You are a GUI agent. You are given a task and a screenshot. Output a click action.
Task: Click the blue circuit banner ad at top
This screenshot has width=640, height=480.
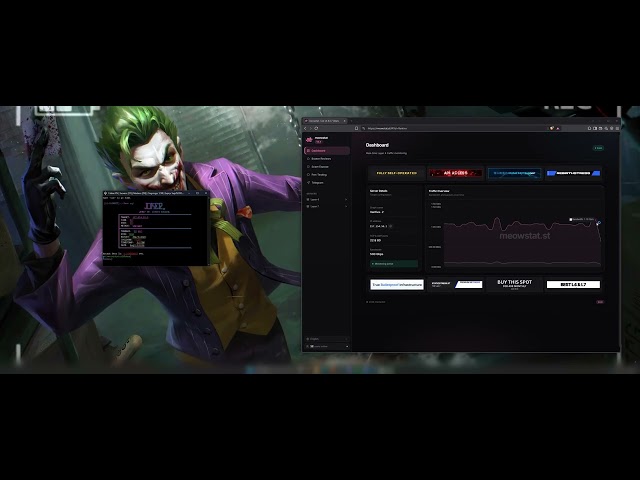(514, 173)
